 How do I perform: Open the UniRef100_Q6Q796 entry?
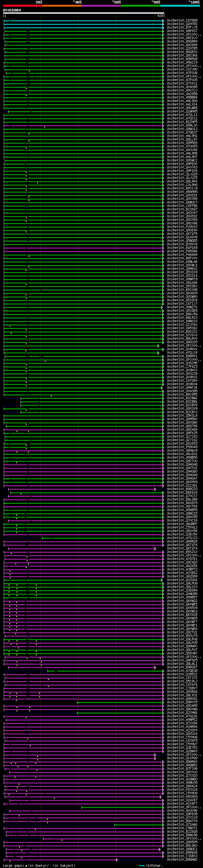pyautogui.click(x=182, y=426)
